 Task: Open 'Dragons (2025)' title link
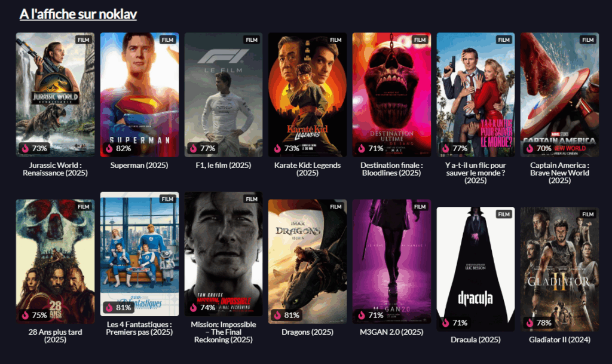308,332
